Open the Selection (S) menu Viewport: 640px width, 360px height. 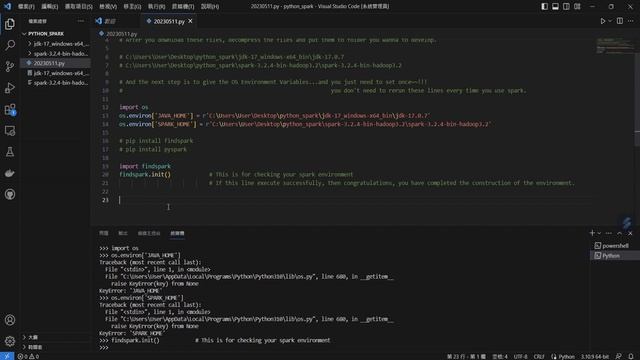[x=79, y=7]
